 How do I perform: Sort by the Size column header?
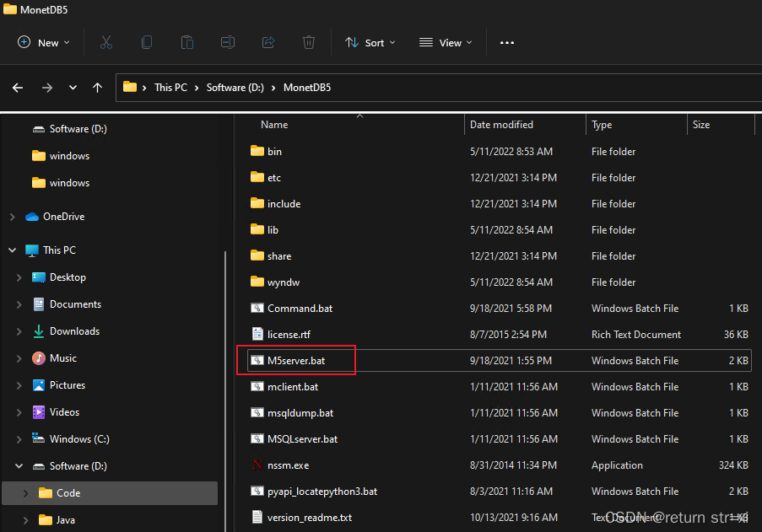(x=700, y=125)
